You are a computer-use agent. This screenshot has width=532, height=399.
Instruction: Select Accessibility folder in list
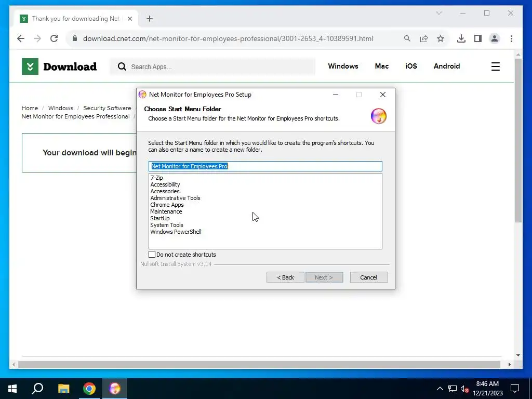165,184
